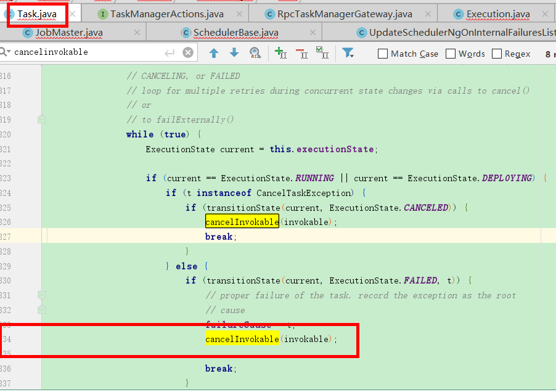556x392 pixels.
Task: Toggle comment fold marker at line 331
Action: [x=42, y=295]
